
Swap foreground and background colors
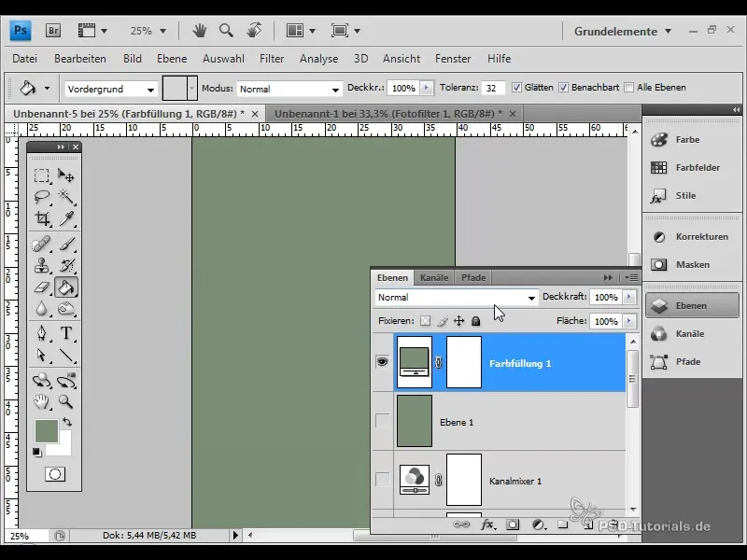tap(67, 422)
